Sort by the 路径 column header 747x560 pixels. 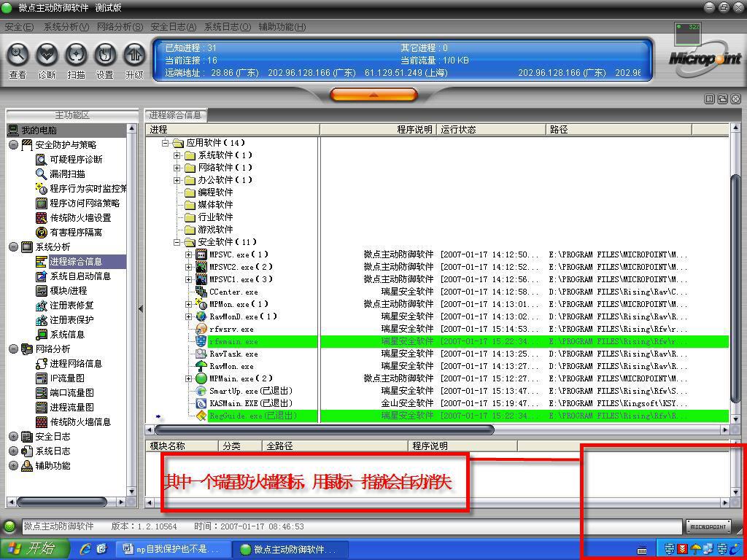click(619, 130)
